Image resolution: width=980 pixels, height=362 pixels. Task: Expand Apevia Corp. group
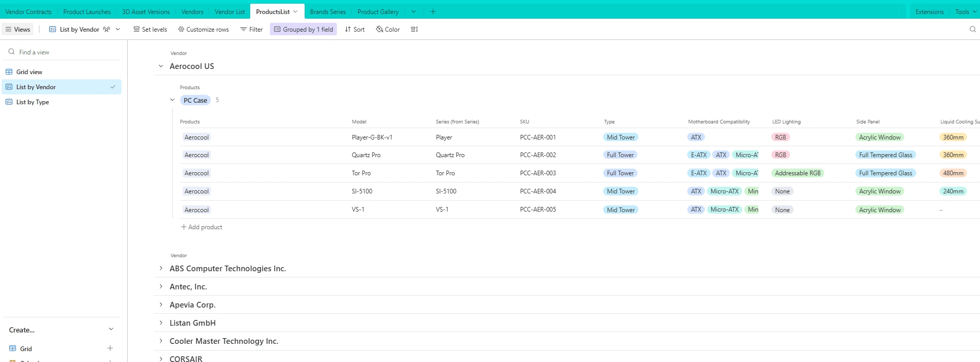tap(161, 305)
